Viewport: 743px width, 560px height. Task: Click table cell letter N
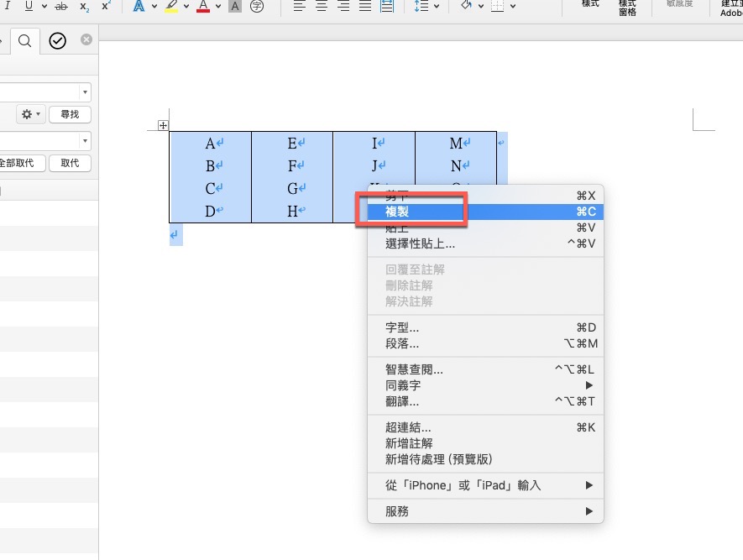pos(456,166)
